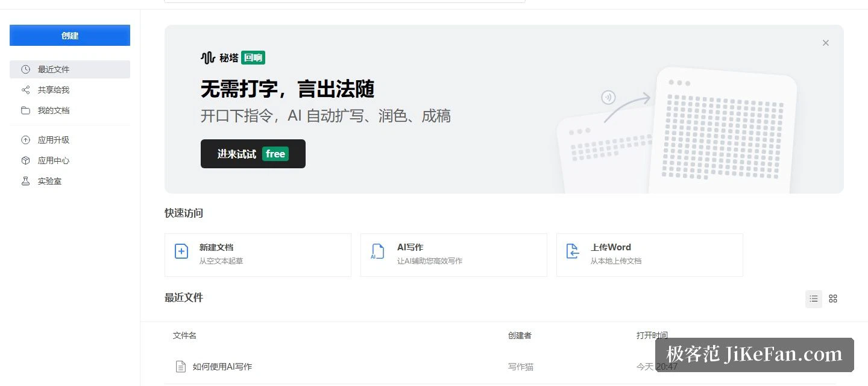Screen dimensions: 868x386
Task: Switch recent files to list view
Action: (x=814, y=299)
